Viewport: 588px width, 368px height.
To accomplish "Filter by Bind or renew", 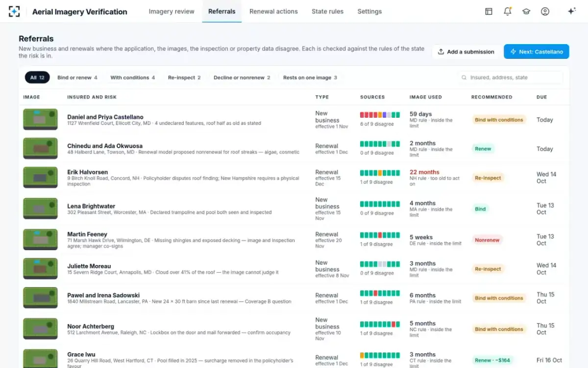I will (x=77, y=78).
